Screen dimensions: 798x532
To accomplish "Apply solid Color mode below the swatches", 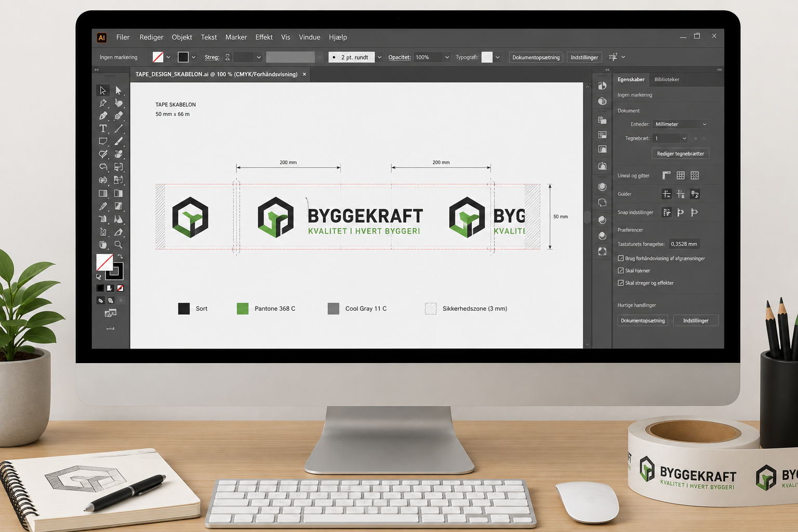I will (100, 288).
